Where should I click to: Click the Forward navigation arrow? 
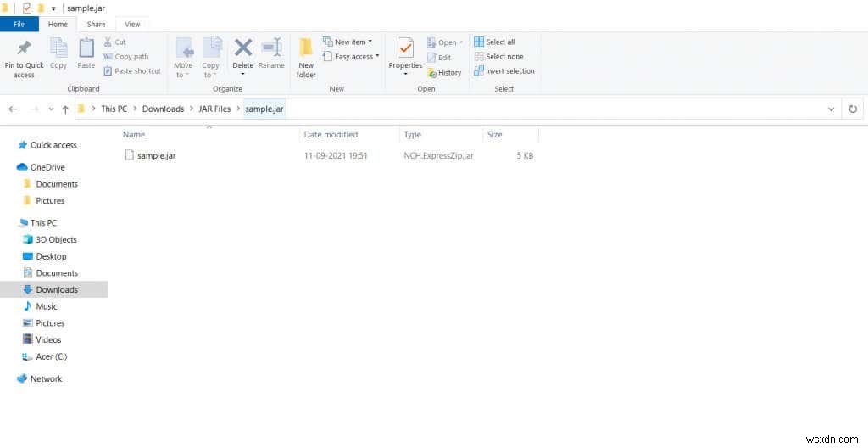34,109
